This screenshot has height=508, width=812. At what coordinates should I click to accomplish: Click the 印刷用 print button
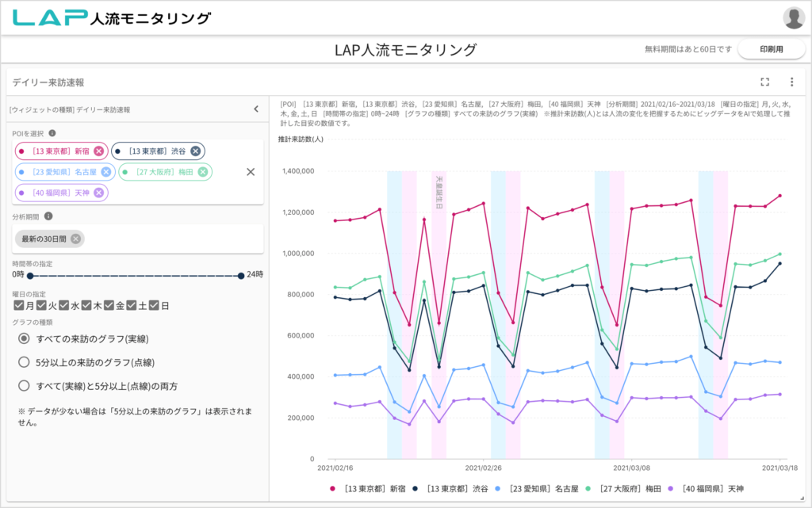pos(771,48)
